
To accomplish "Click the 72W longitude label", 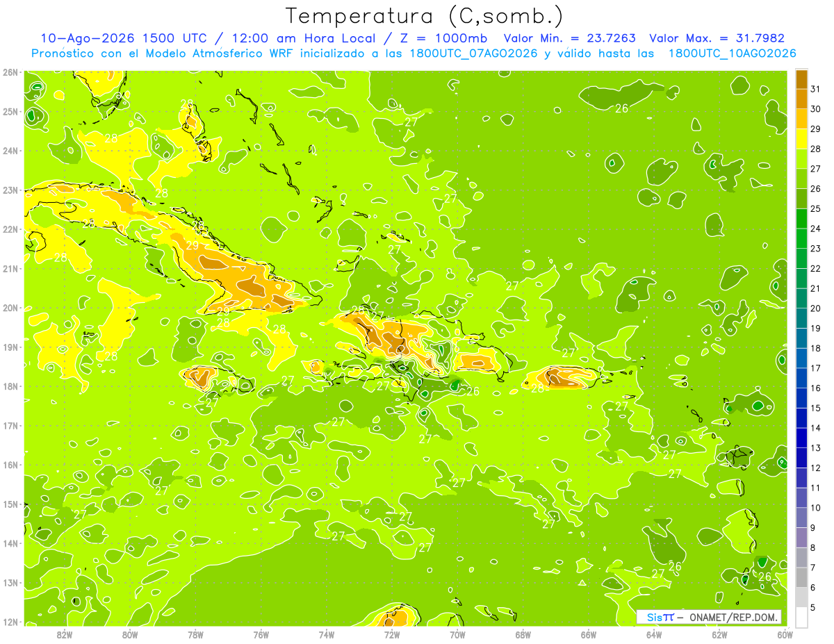I will coord(392,634).
